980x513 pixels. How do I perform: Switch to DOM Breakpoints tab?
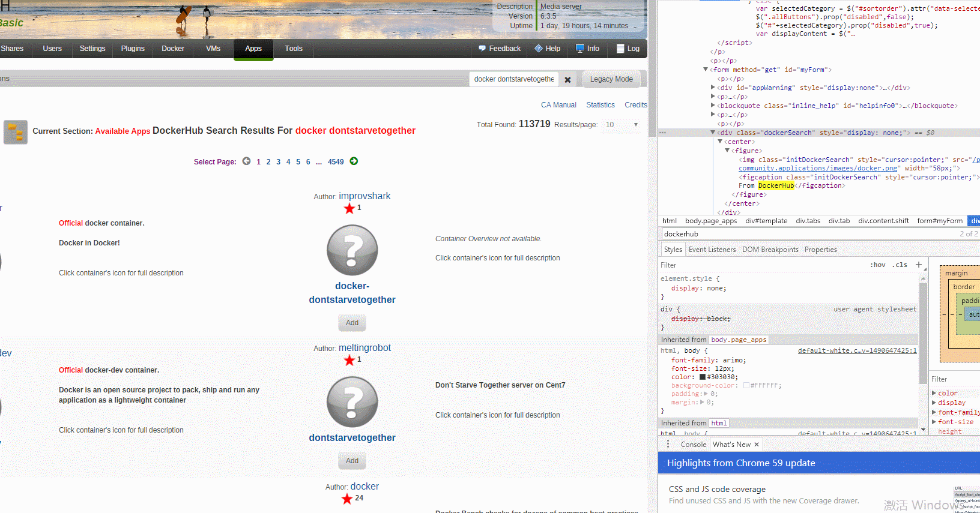tap(770, 250)
